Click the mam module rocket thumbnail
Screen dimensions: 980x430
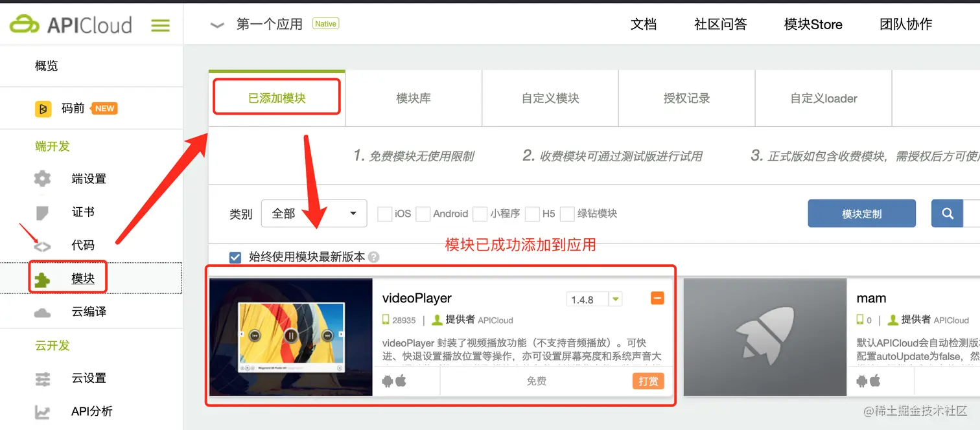point(765,337)
